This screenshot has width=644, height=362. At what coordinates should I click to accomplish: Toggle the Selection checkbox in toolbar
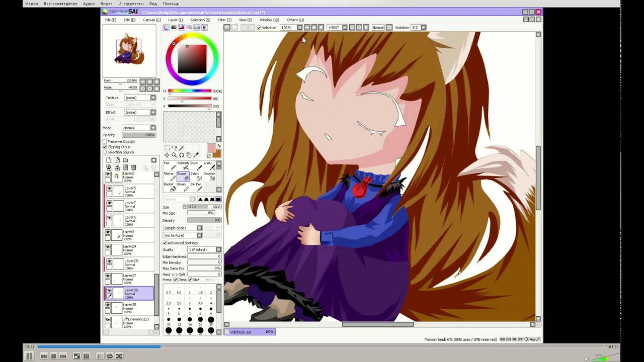point(259,28)
